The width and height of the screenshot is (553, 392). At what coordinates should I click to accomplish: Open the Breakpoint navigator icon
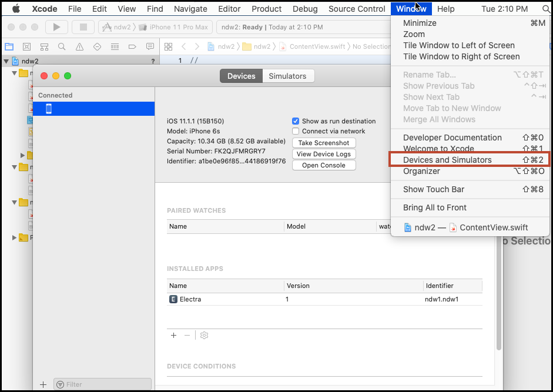132,46
